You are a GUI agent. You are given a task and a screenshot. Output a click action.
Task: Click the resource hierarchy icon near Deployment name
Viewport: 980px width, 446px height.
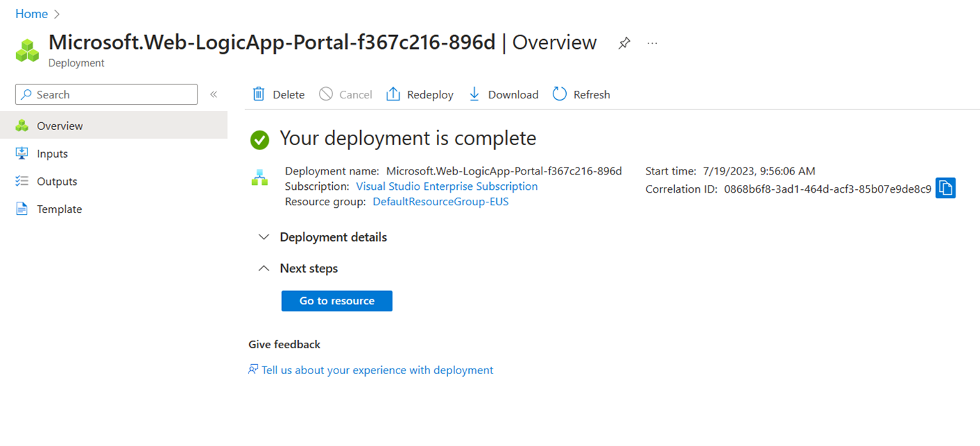click(260, 179)
